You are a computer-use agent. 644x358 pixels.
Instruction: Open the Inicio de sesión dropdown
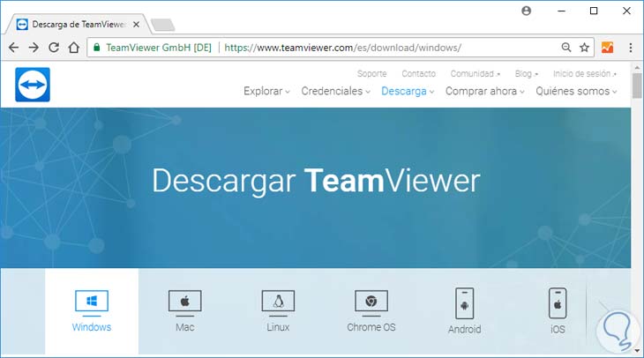[584, 74]
